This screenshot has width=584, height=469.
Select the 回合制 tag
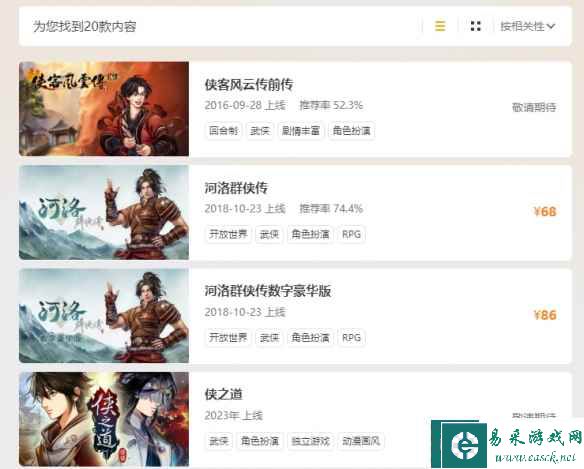pyautogui.click(x=223, y=131)
